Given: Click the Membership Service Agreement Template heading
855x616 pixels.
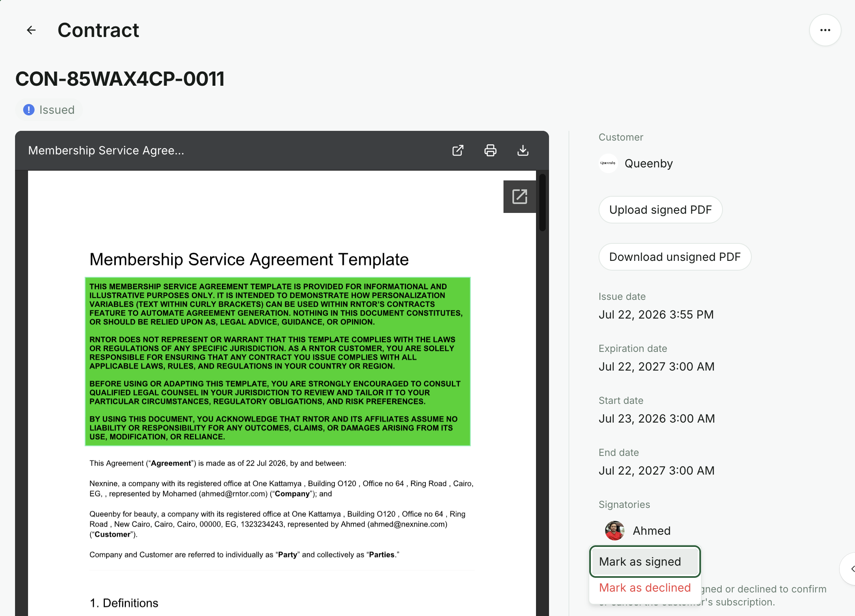Looking at the screenshot, I should click(x=249, y=259).
